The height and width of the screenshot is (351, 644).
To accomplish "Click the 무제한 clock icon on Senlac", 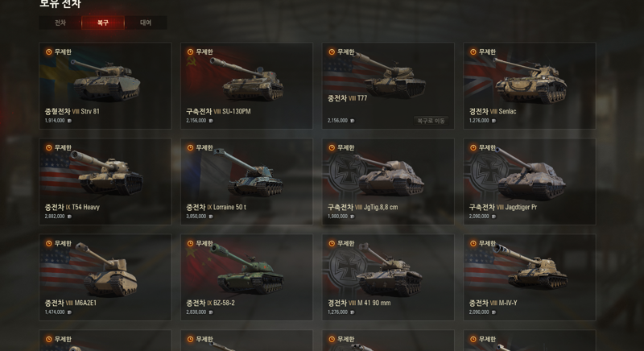I will tap(473, 52).
